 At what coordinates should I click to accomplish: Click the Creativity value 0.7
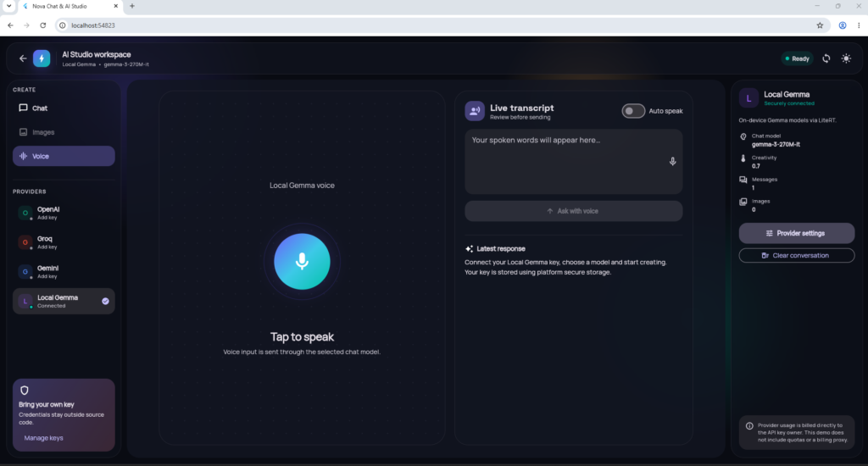click(755, 166)
